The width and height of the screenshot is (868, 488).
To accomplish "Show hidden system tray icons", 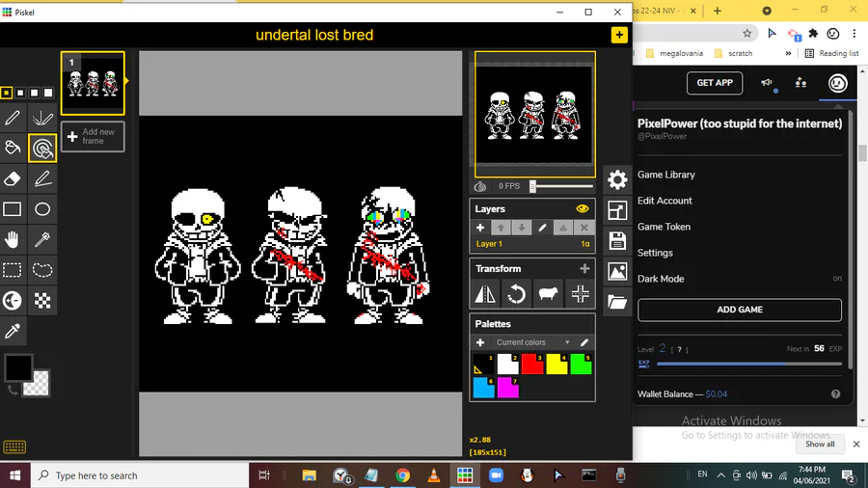I will point(720,475).
